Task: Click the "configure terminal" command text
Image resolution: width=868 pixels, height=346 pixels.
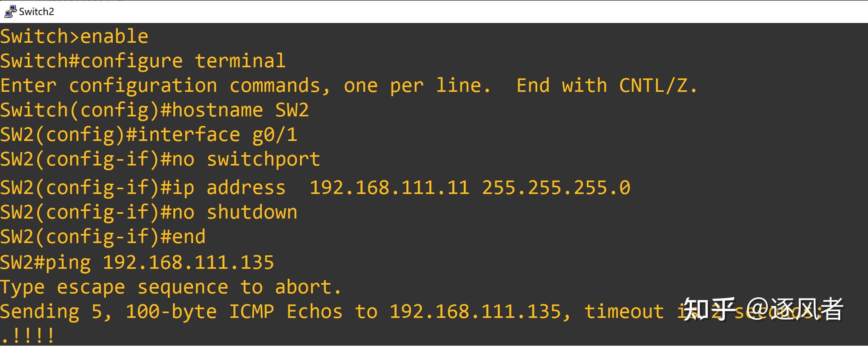Action: (183, 61)
